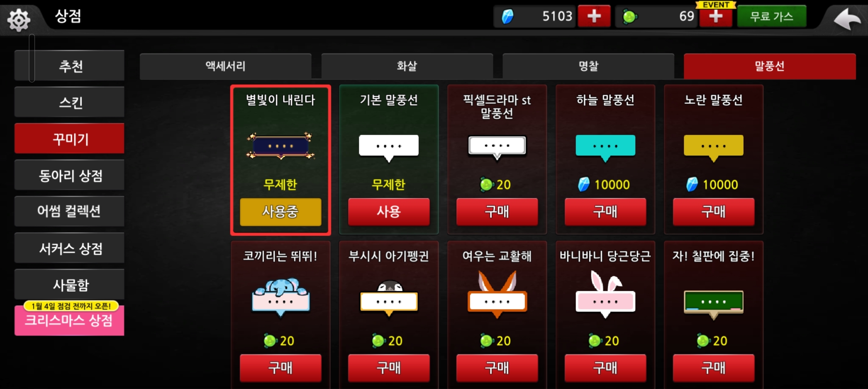
Task: Open the 명찰 tab
Action: coord(588,66)
